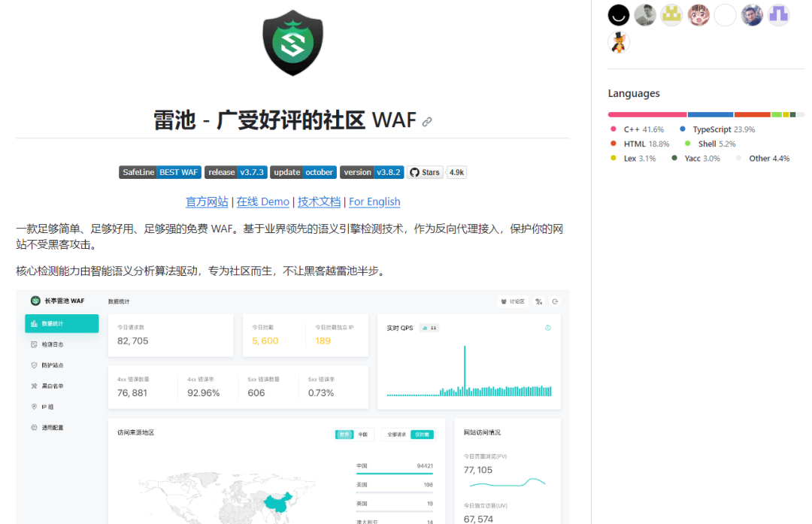Viewport: 812px width, 524px height.
Task: Open the man-with-glasses photo avatar
Action: point(752,15)
